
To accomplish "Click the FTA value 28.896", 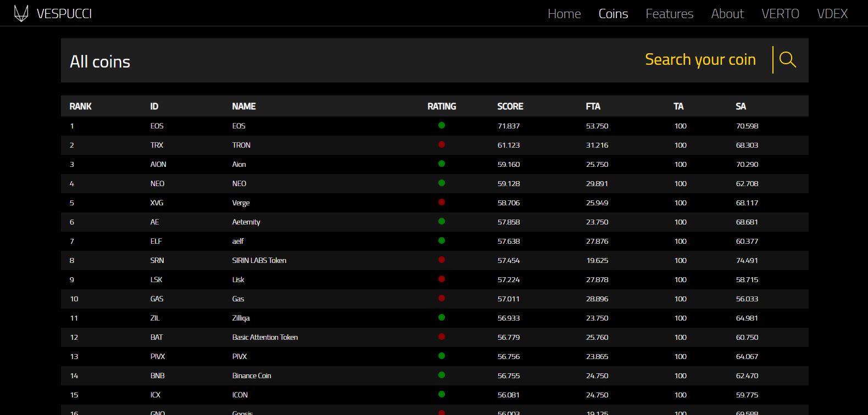I will pyautogui.click(x=597, y=299).
